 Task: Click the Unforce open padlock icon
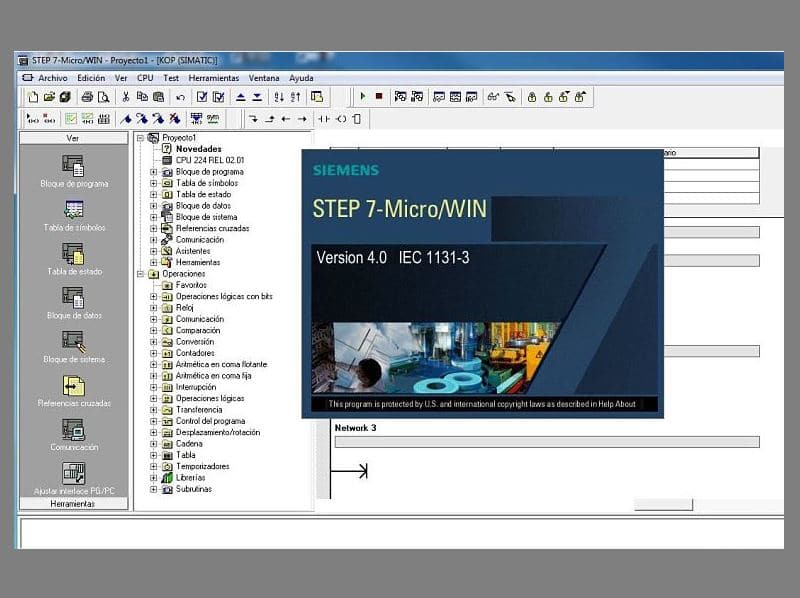click(548, 96)
